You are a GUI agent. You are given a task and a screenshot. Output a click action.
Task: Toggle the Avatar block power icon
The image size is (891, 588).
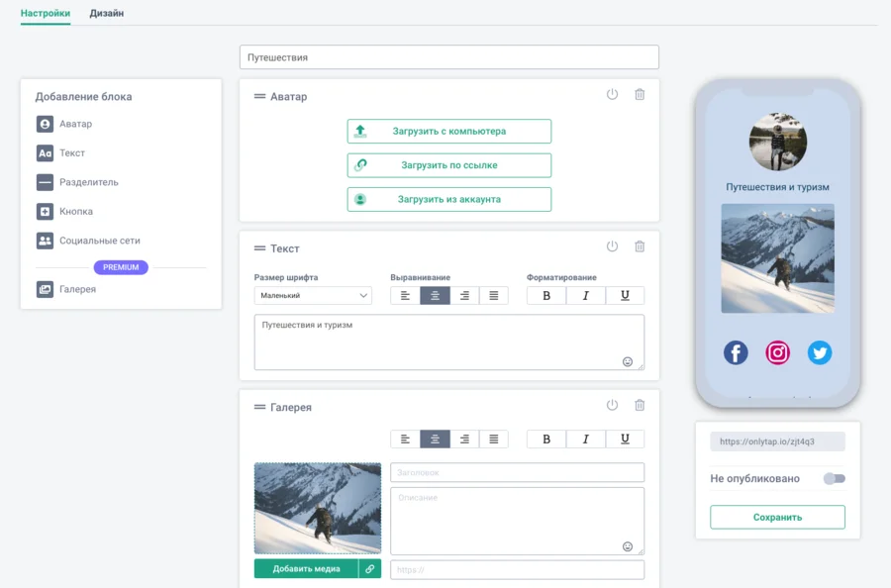click(x=612, y=94)
